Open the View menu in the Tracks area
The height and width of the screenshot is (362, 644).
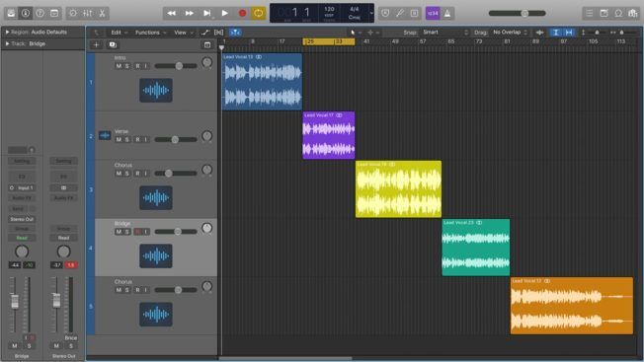183,33
